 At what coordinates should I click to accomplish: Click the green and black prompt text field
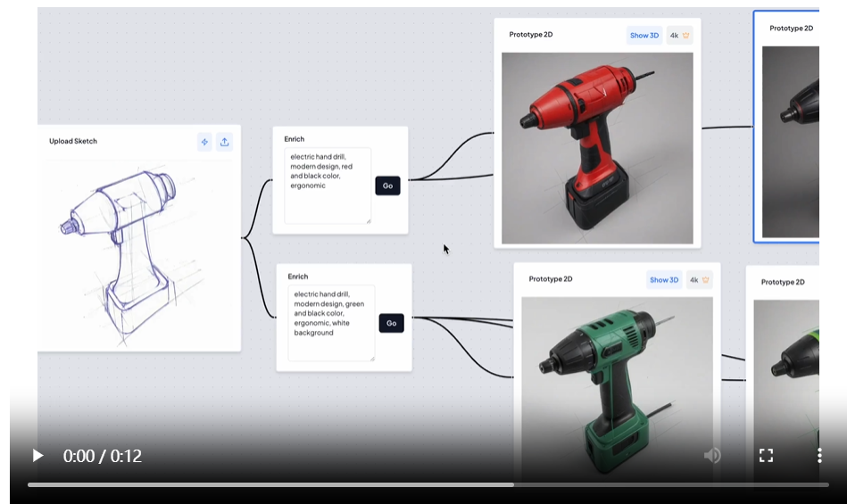pos(330,323)
